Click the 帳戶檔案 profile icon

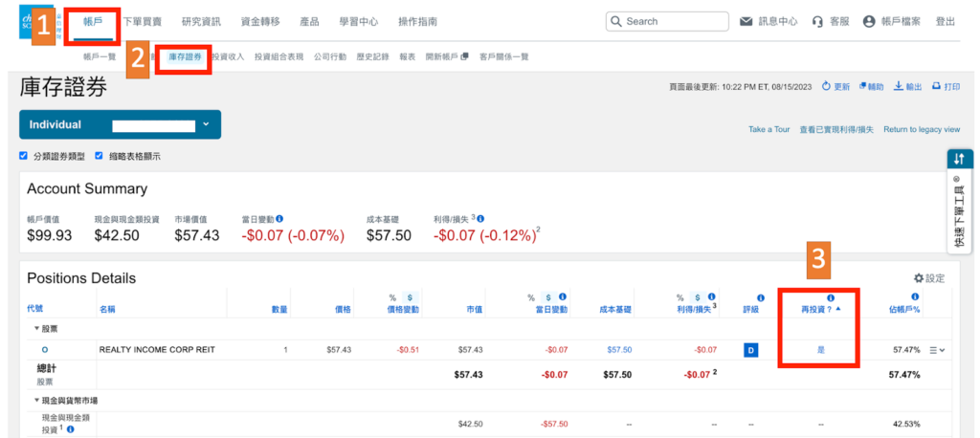(869, 21)
